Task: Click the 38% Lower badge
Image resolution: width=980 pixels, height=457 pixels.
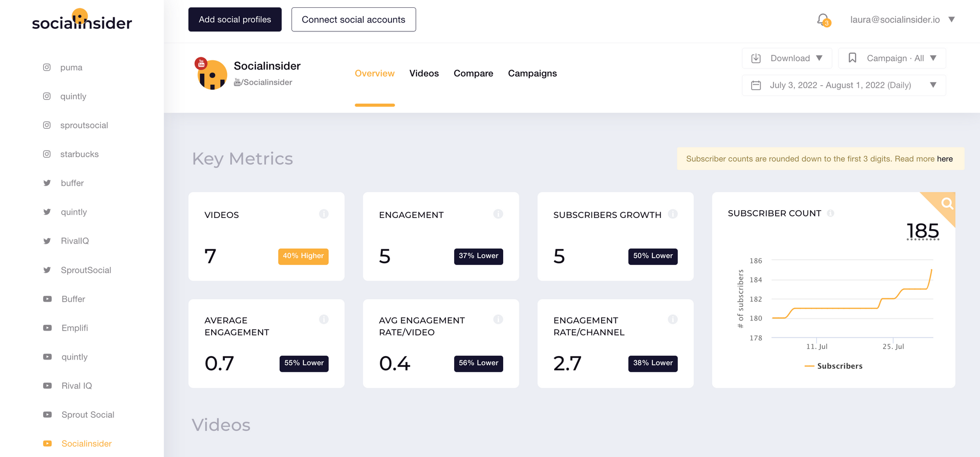Action: coord(653,363)
